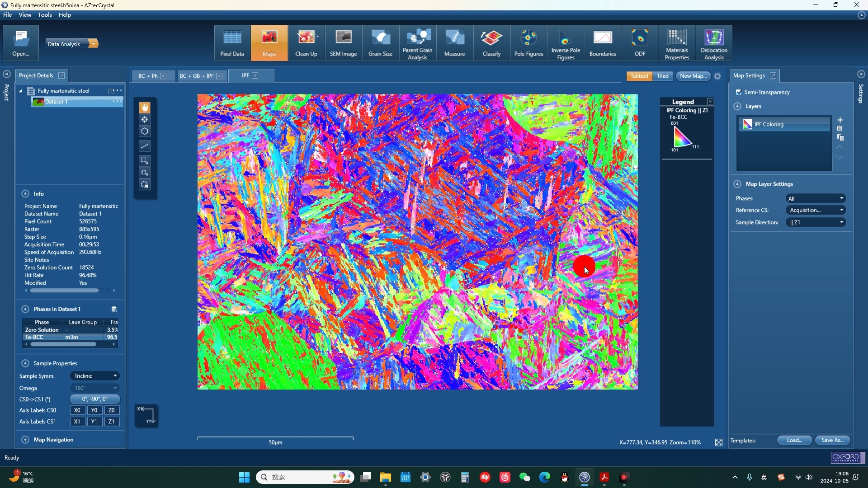Open the ODF tool
868x488 pixels.
tap(640, 43)
